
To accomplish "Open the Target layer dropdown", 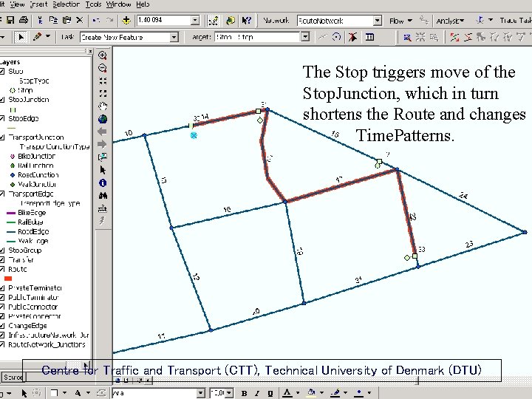I will pyautogui.click(x=305, y=37).
